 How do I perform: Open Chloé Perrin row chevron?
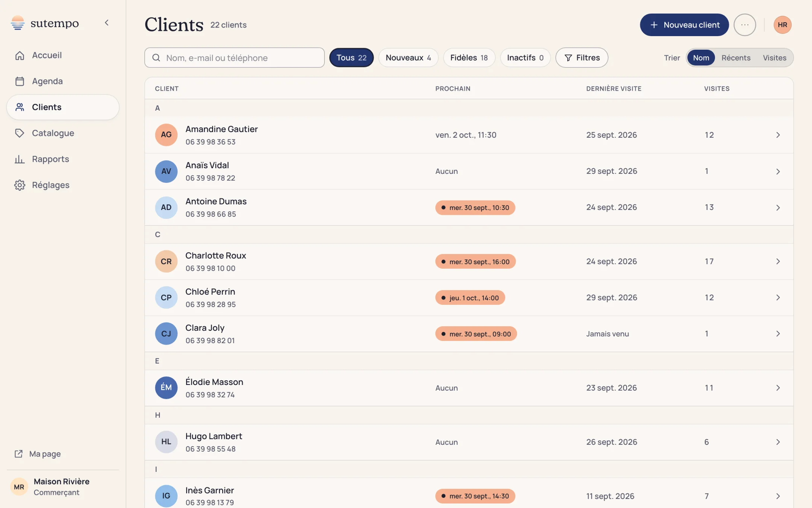point(778,298)
